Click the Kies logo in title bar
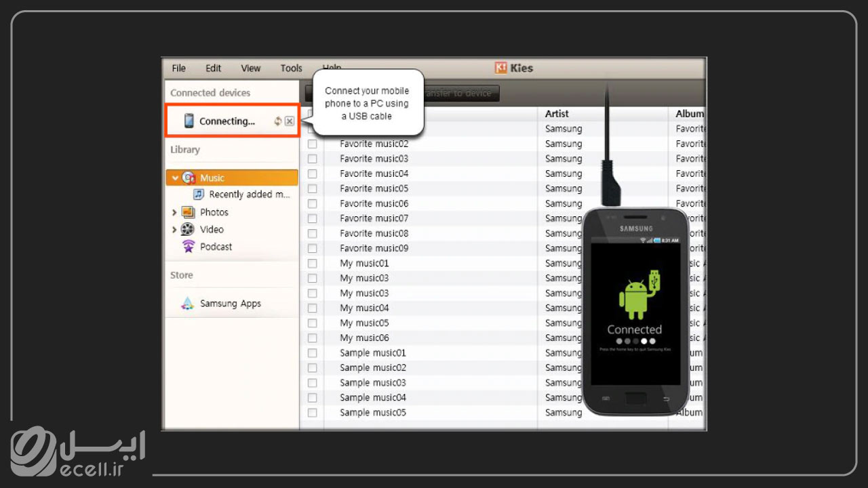The height and width of the screenshot is (488, 868). (501, 68)
